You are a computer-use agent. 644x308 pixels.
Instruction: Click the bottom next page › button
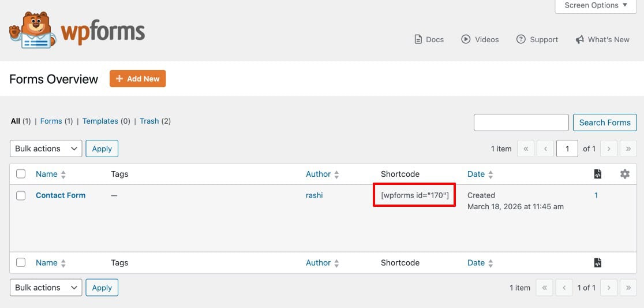(609, 287)
